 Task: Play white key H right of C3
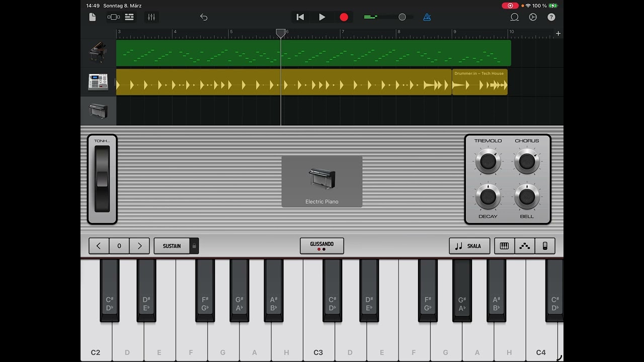click(x=509, y=342)
